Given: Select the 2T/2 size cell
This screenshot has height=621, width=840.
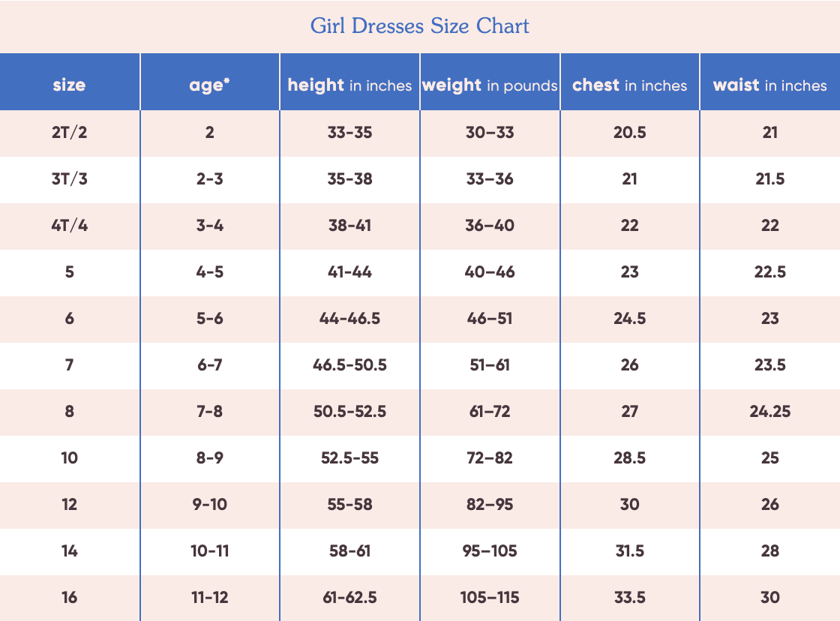Looking at the screenshot, I should click(x=69, y=132).
